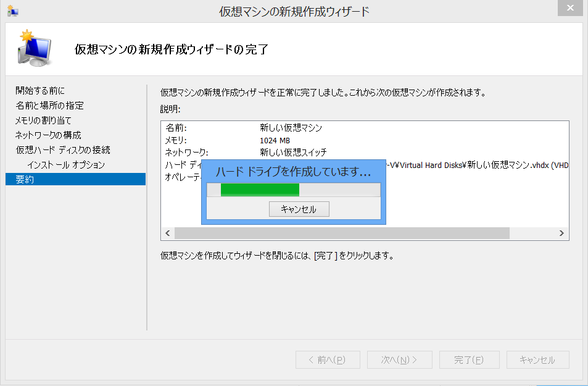Click the large virtual machine wizard icon
This screenshot has height=386, width=588.
pyautogui.click(x=34, y=48)
